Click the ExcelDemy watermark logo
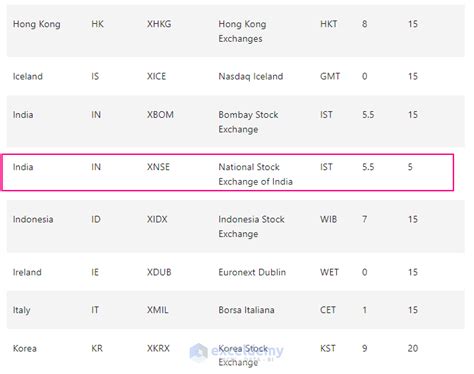 [199, 352]
